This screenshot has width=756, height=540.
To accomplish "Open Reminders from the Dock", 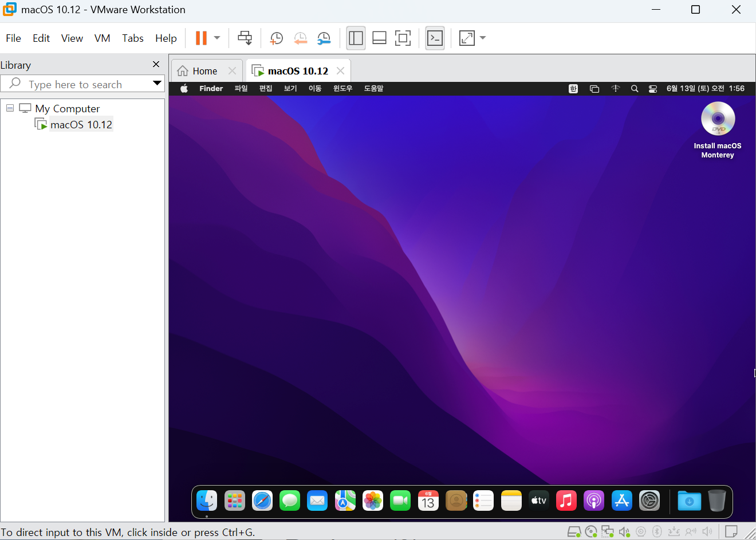I will [483, 501].
